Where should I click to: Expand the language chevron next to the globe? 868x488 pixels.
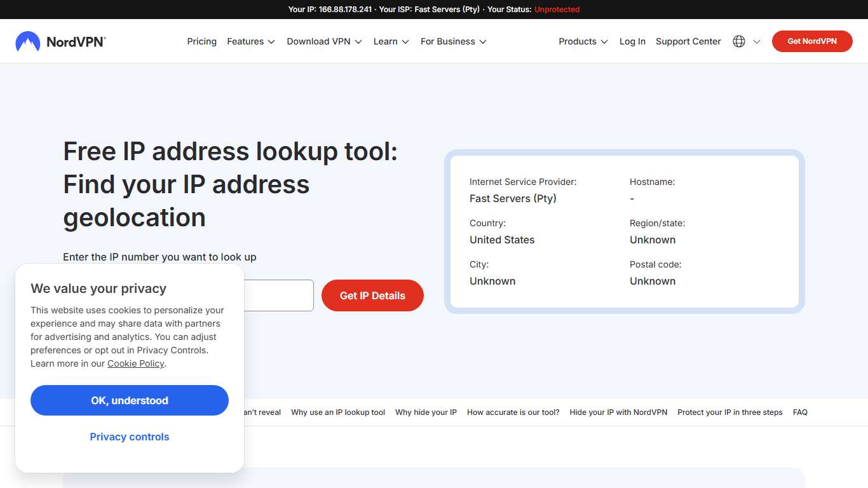(757, 41)
